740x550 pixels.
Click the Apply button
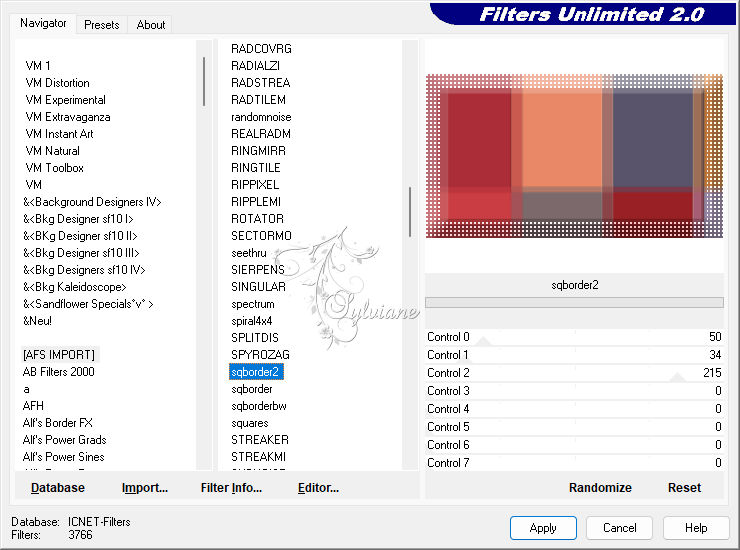(x=543, y=527)
